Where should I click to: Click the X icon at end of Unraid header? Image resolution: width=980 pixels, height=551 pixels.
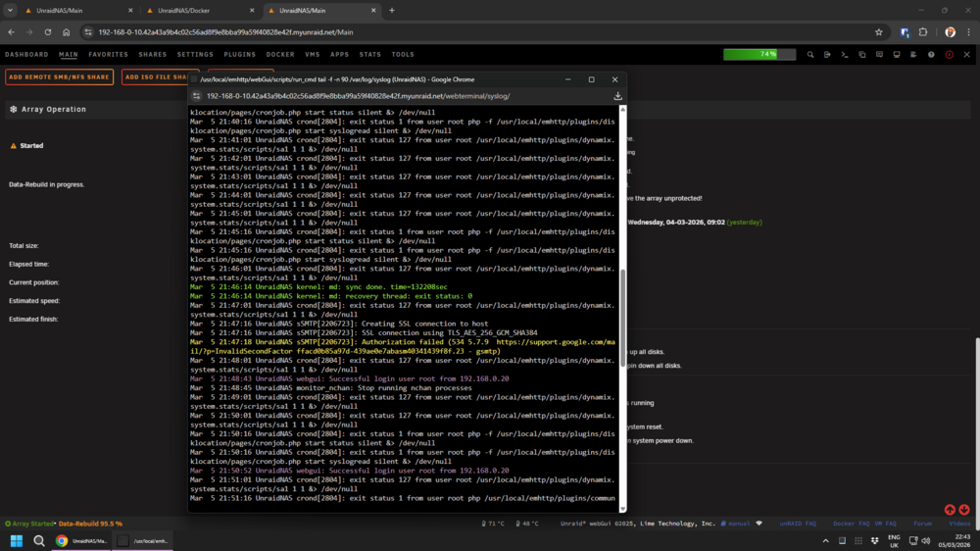(967, 54)
